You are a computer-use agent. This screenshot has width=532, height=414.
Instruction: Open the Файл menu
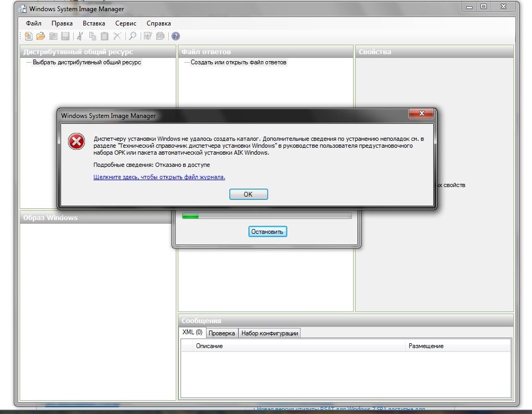(x=33, y=23)
